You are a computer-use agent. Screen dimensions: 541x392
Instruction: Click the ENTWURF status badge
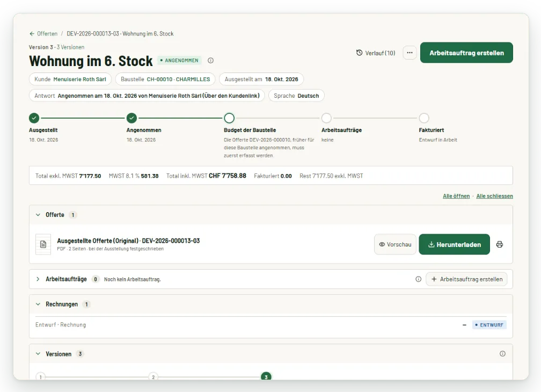coord(489,325)
